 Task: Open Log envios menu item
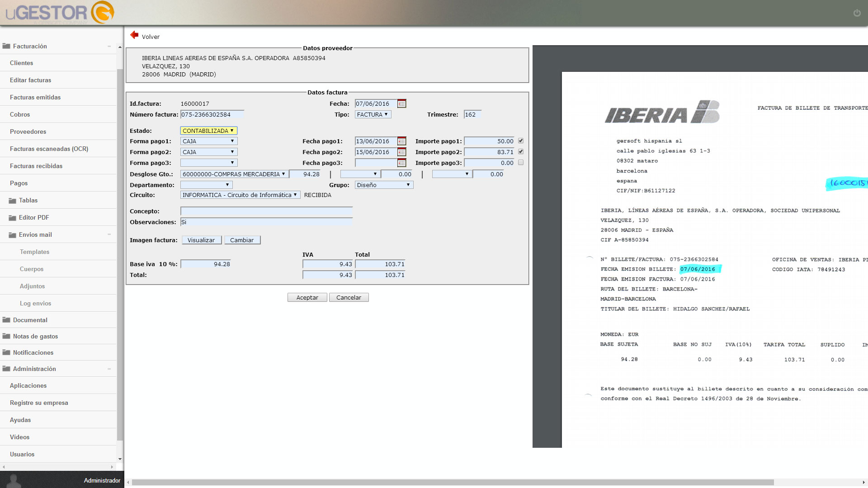(x=58, y=303)
